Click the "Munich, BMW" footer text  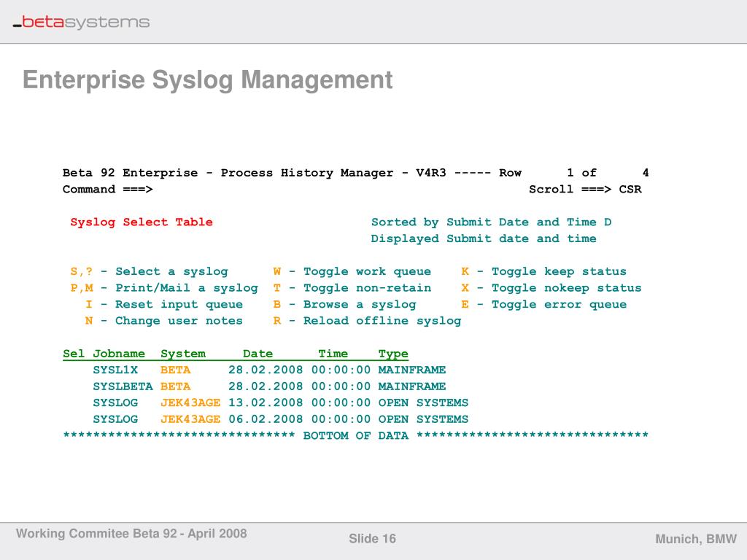(x=696, y=539)
